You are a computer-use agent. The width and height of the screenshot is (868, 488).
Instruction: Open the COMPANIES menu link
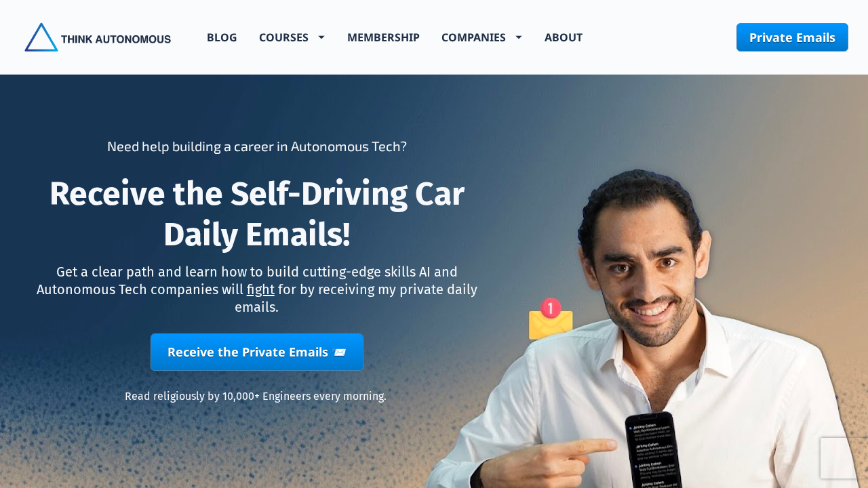click(473, 37)
